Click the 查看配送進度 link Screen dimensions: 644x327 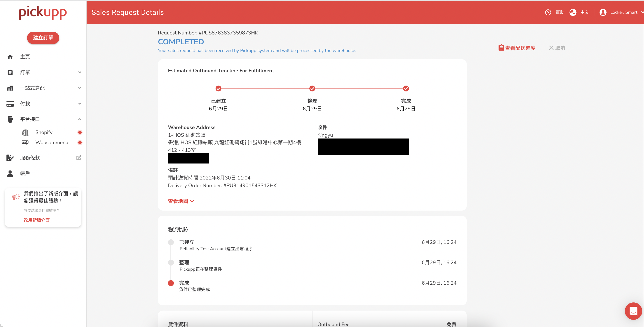pyautogui.click(x=520, y=48)
